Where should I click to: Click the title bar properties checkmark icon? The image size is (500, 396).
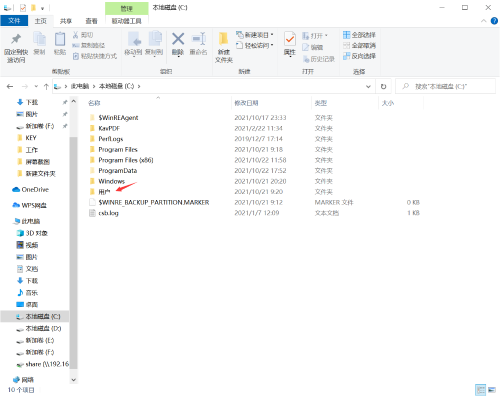[23, 8]
